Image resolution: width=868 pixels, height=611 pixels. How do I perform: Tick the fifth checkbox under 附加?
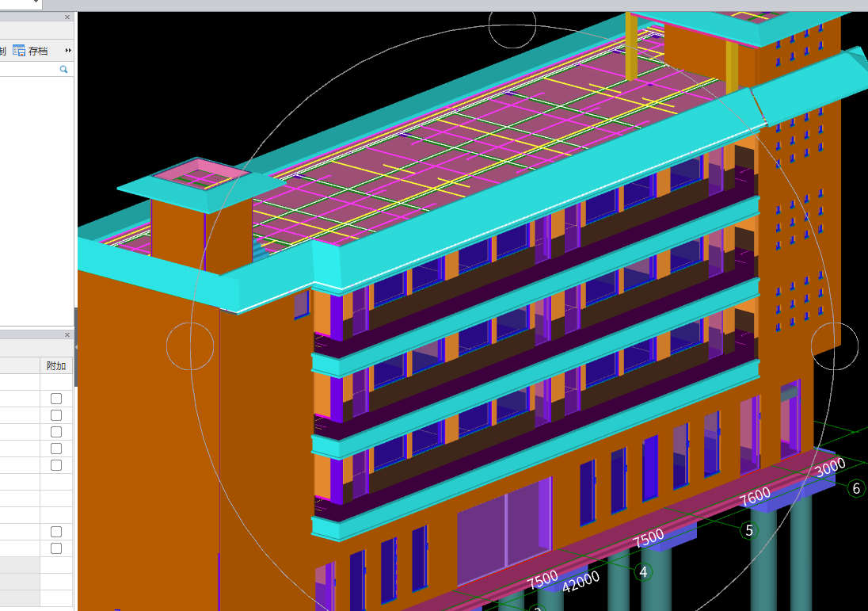(56, 464)
